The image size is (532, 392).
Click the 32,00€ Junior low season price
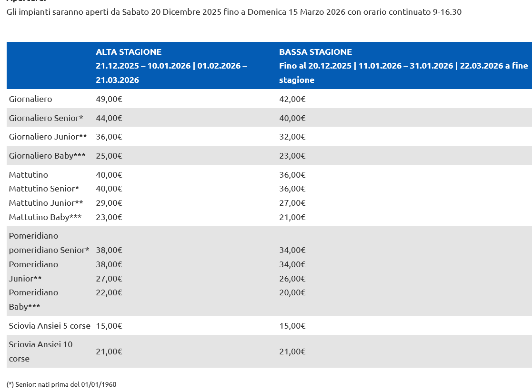[x=292, y=137]
